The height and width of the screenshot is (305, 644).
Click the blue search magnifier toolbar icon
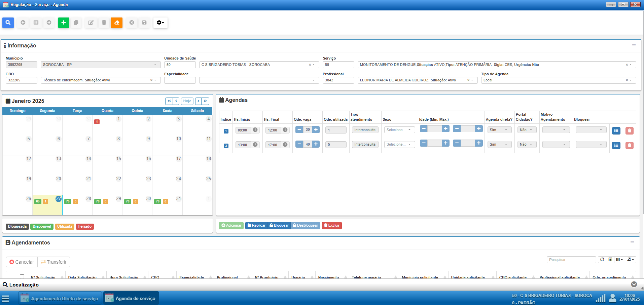pos(8,23)
